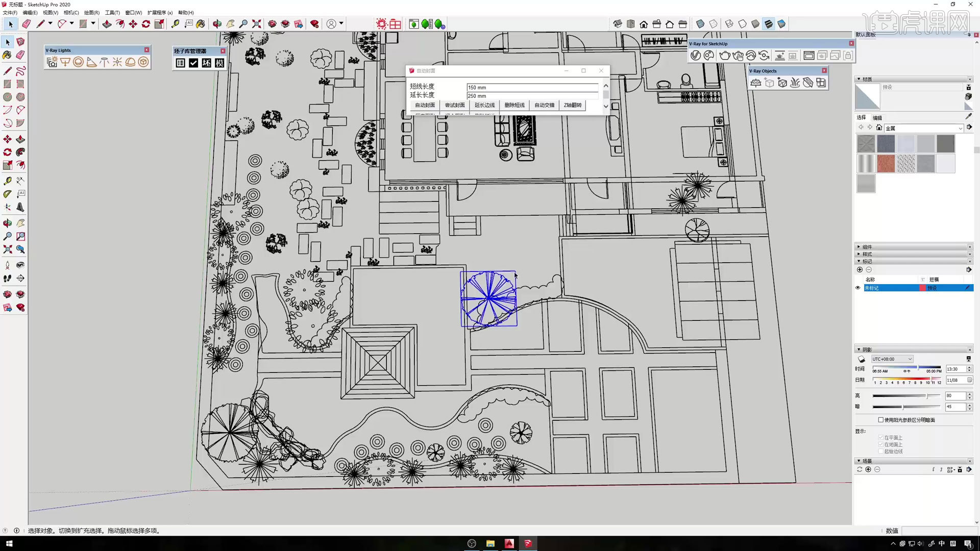
Task: Pick the material sample eyedropper
Action: coord(968,116)
